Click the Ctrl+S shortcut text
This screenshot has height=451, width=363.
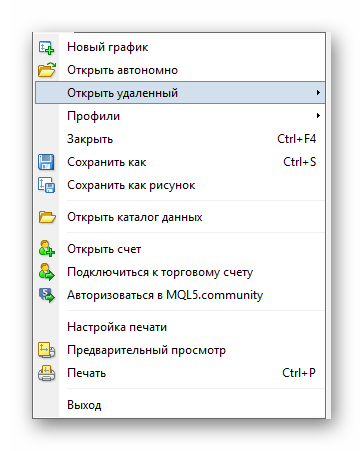299,162
